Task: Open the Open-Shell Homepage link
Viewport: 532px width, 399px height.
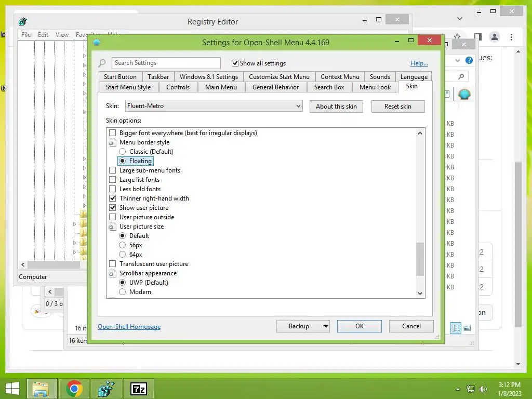Action: coord(129,327)
